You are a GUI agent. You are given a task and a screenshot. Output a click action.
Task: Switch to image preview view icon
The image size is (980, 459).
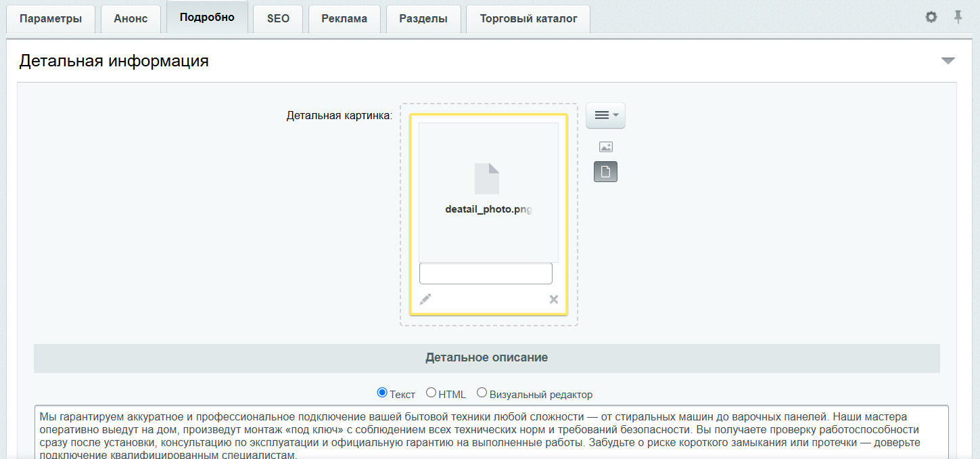(605, 147)
